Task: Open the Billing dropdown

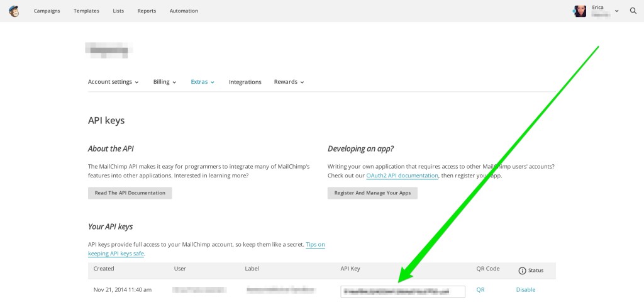Action: point(165,82)
